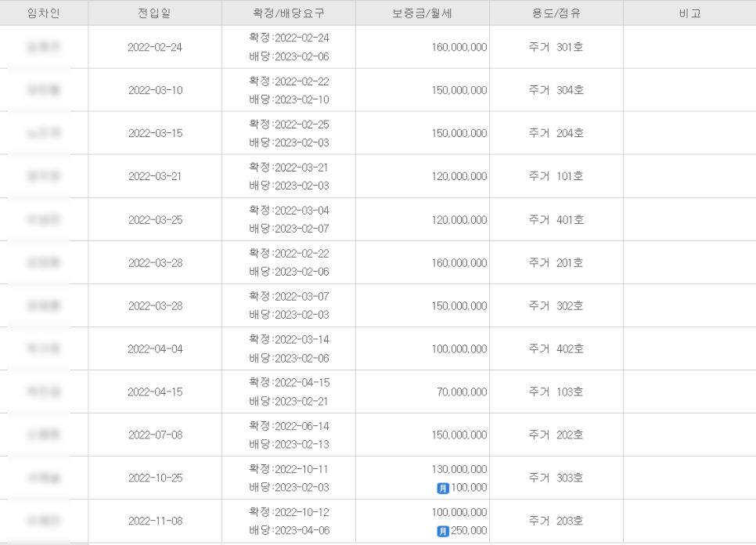Select move-in date 2022-03-15
The width and height of the screenshot is (756, 545).
tap(155, 133)
